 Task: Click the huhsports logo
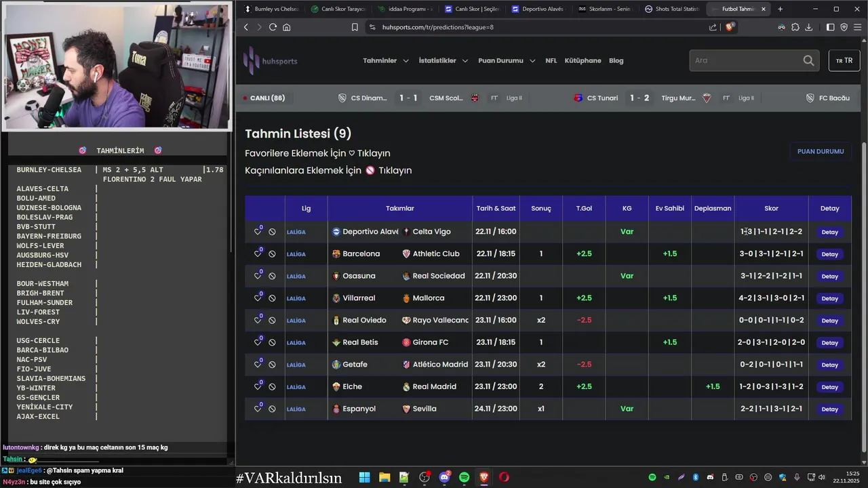pyautogui.click(x=271, y=60)
